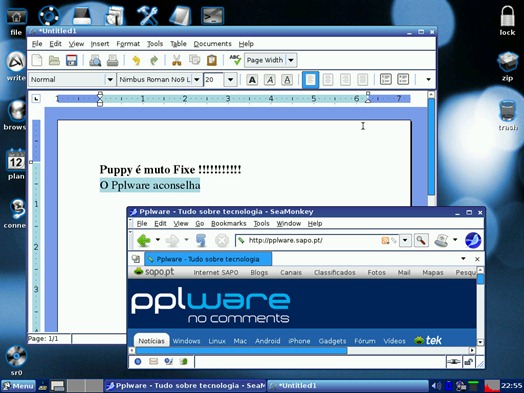Copy selection using the copy icon
Image resolution: width=524 pixels, height=393 pixels.
(x=194, y=60)
